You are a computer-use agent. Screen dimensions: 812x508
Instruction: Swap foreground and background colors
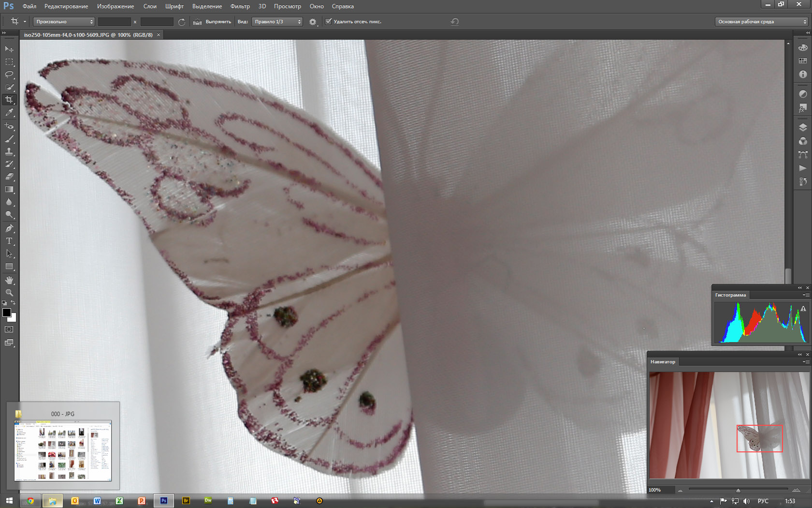pos(14,303)
